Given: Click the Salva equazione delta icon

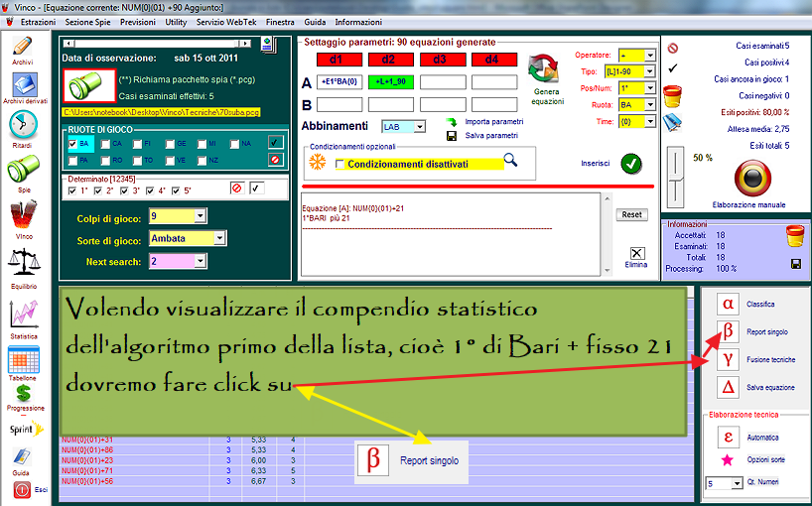Looking at the screenshot, I should 729,386.
